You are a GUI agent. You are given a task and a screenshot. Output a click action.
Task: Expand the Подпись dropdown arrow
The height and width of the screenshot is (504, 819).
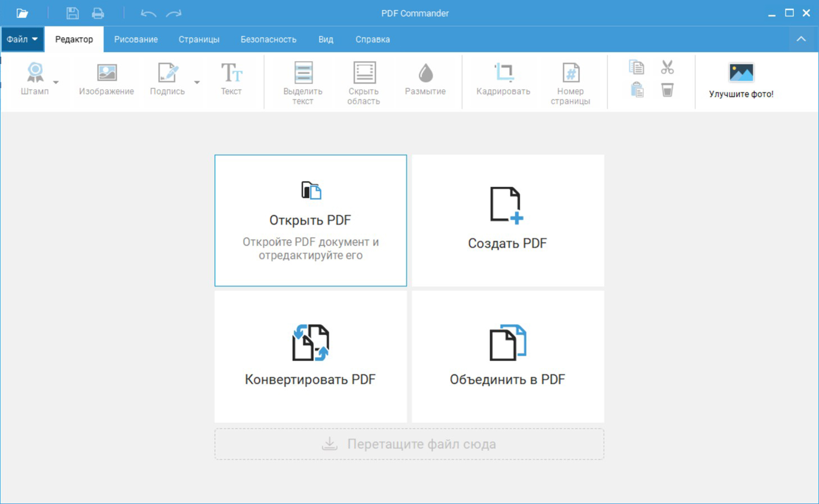[197, 82]
